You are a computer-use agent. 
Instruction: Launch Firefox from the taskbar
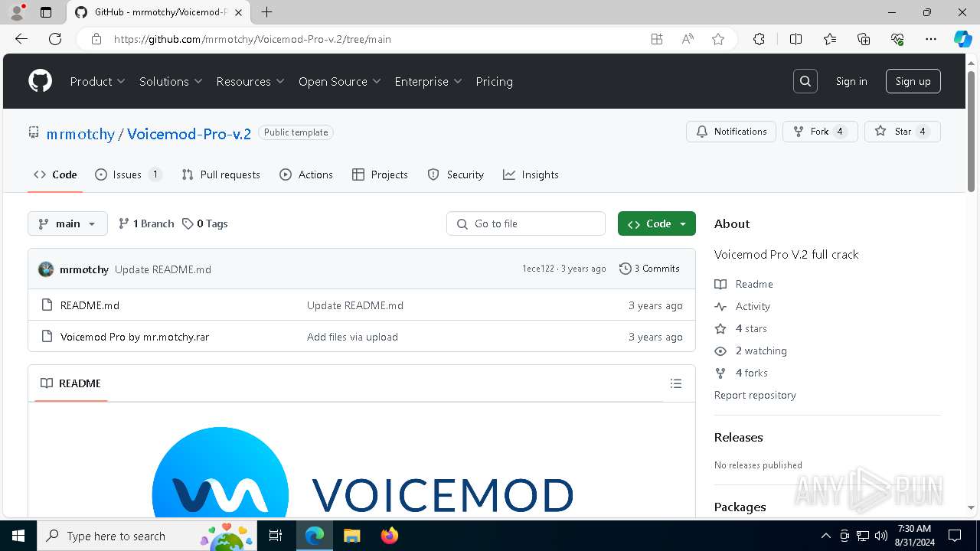click(x=389, y=536)
